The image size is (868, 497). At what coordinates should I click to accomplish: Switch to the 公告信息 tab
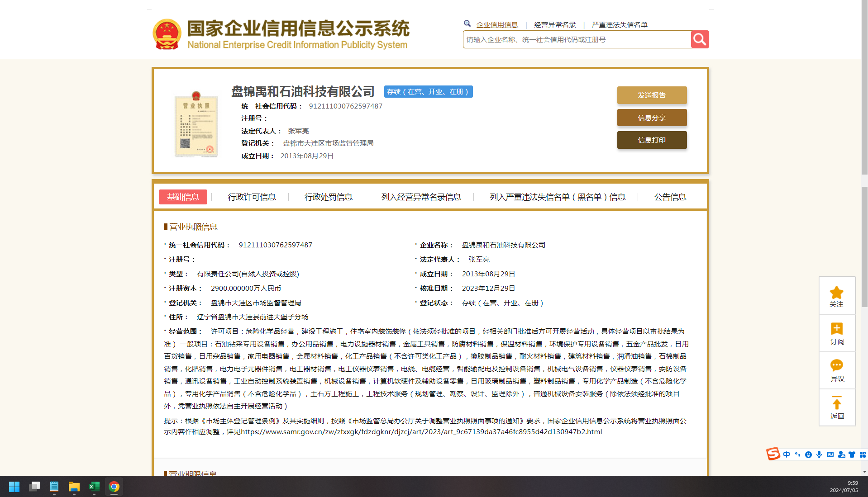(670, 197)
